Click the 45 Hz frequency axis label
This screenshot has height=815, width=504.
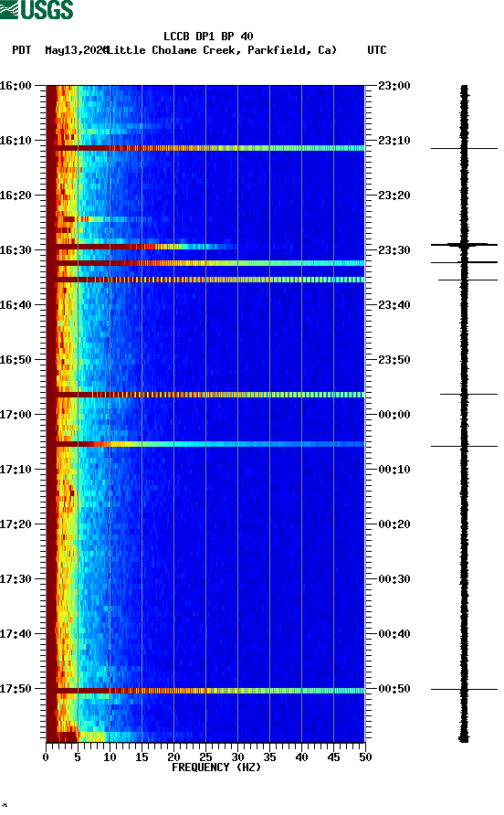(333, 757)
